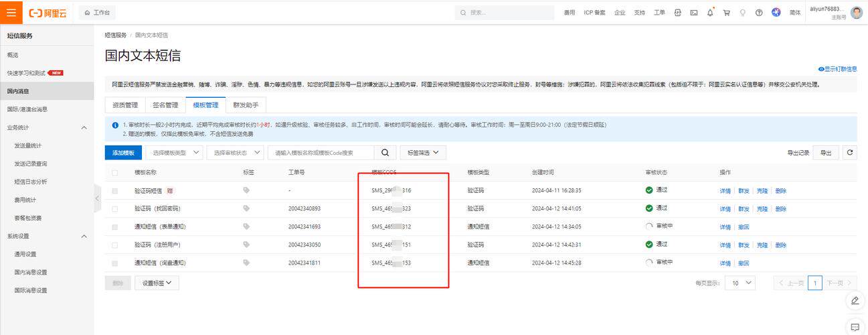The width and height of the screenshot is (868, 335).
Task: Check the 通知短信（询盘通知）row checkbox
Action: pos(115,263)
